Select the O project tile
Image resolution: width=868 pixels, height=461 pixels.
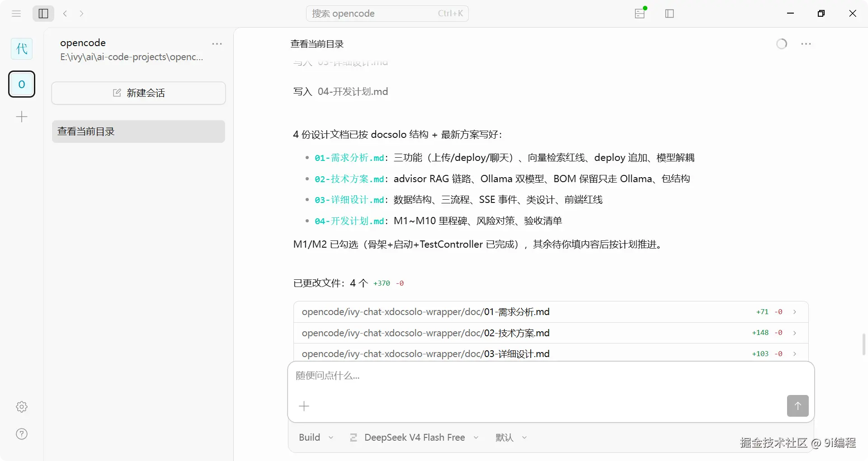pos(22,84)
